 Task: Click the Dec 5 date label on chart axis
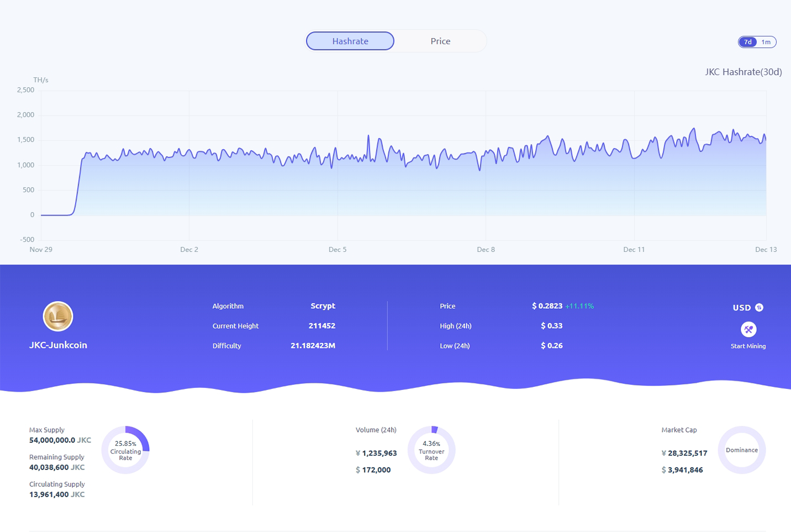coord(338,250)
